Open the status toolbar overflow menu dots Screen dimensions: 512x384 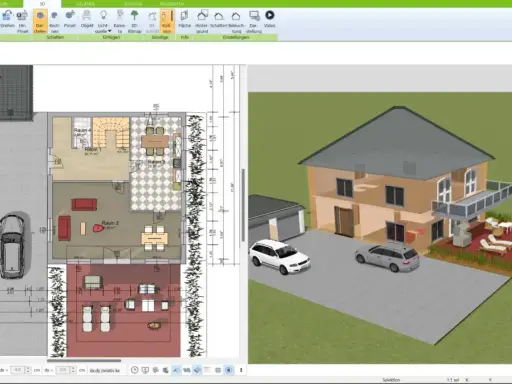(241, 370)
